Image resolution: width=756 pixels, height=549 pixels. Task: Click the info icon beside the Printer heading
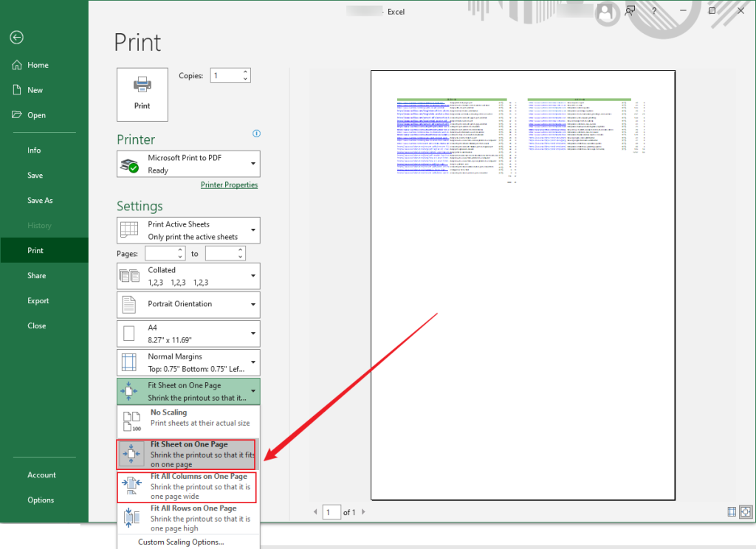point(256,134)
